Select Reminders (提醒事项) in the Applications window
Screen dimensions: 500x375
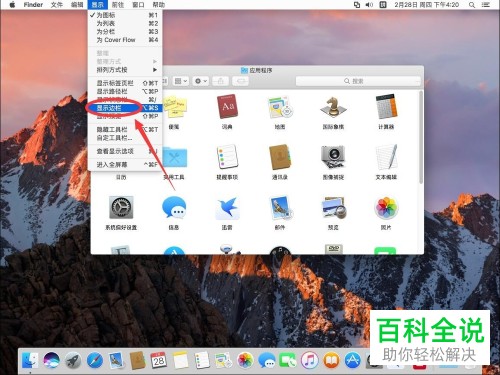[227, 157]
